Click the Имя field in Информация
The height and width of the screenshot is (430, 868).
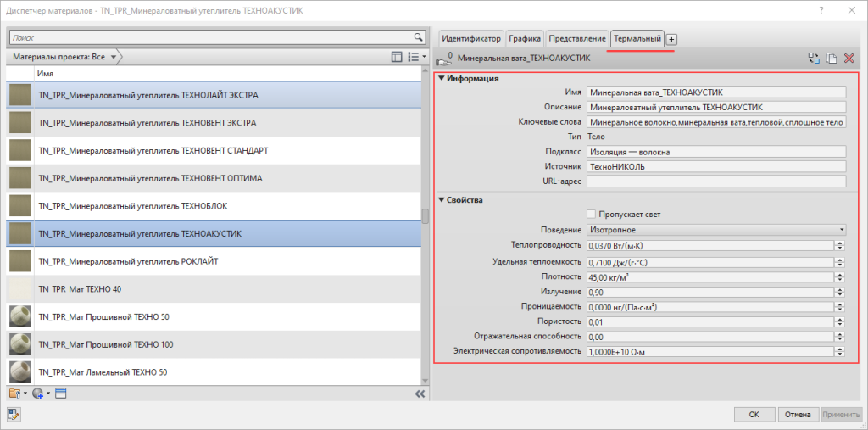[x=716, y=92]
